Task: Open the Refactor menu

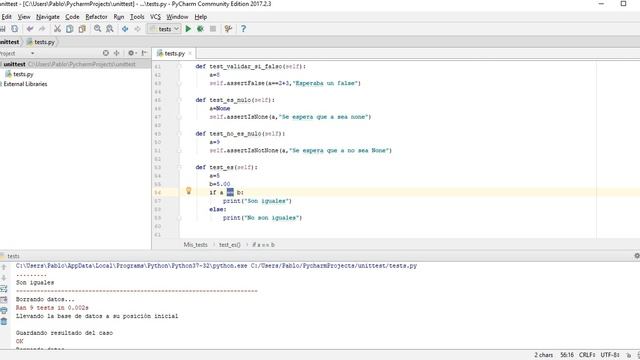Action: (x=96, y=17)
